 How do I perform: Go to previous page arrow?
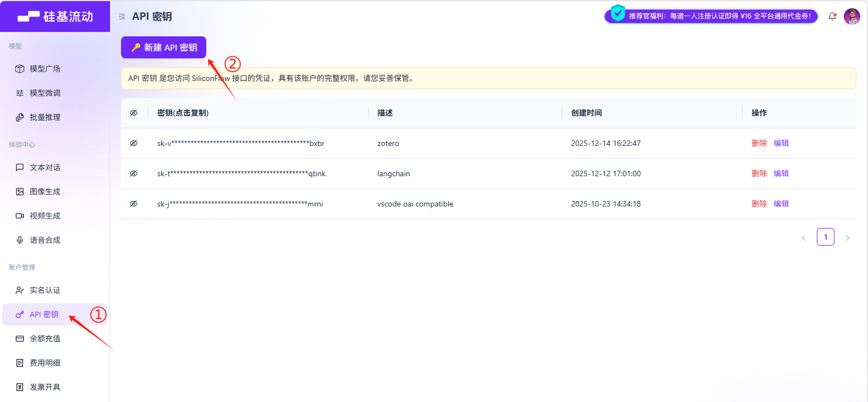(804, 238)
